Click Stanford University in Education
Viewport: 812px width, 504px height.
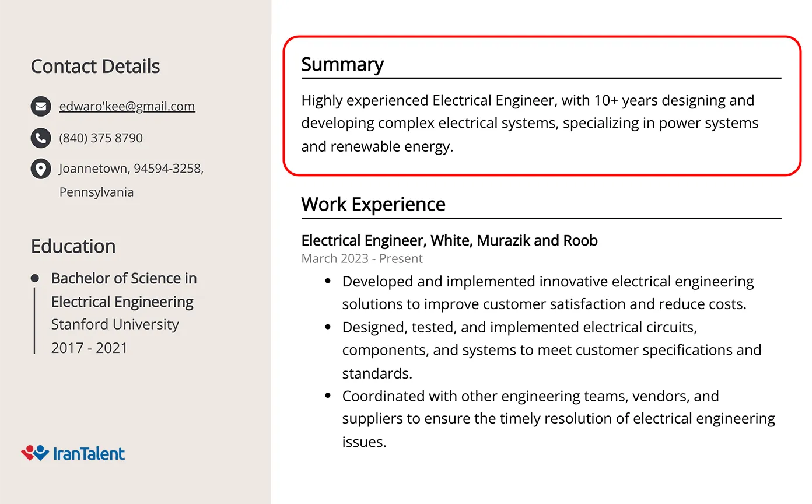[x=115, y=324]
